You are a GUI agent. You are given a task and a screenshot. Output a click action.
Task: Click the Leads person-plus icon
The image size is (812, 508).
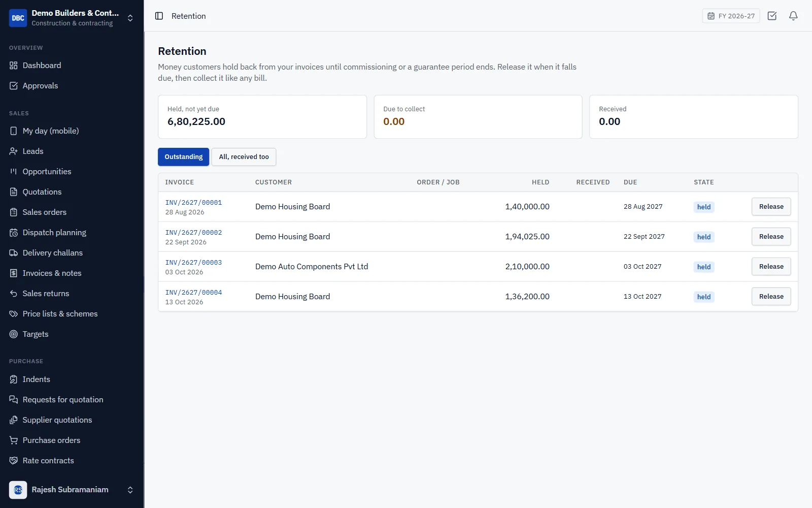coord(14,151)
